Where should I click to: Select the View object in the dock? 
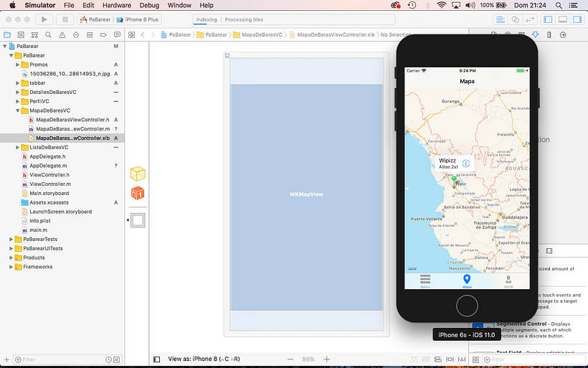tap(138, 220)
